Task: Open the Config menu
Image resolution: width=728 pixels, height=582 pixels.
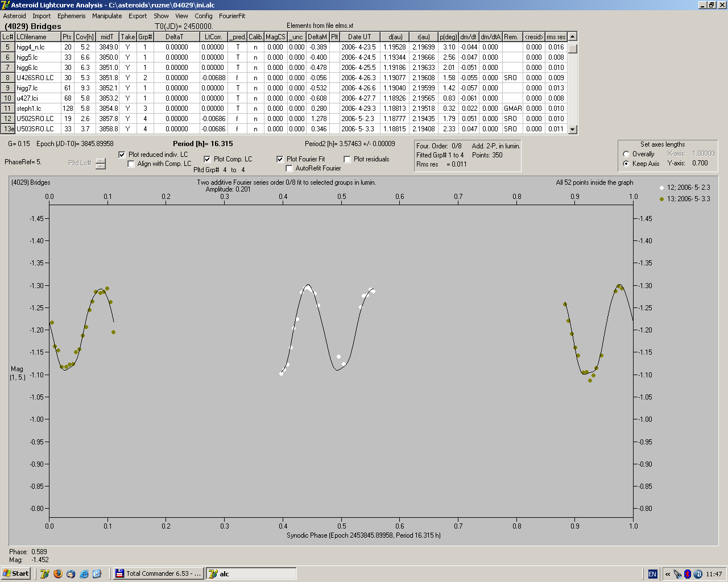Action: click(x=204, y=16)
